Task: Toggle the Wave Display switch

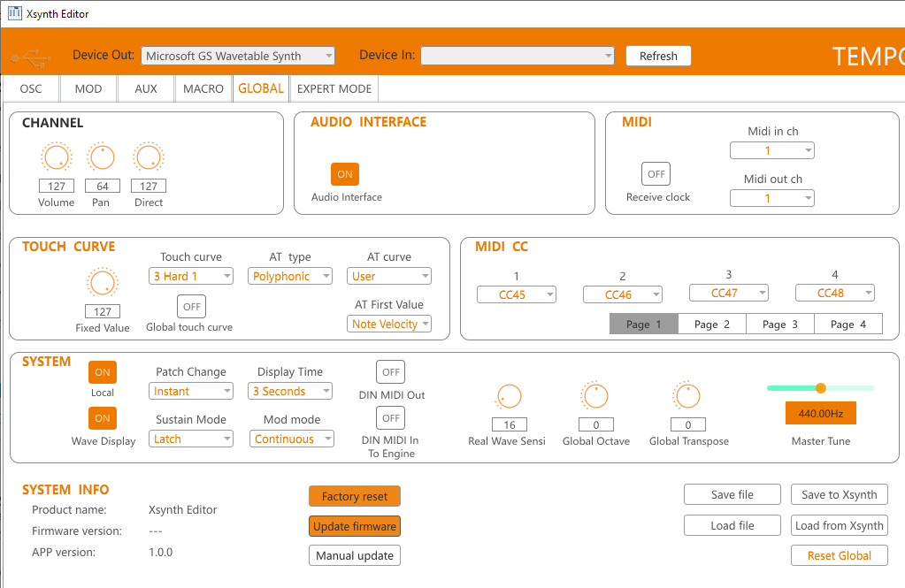Action: pyautogui.click(x=102, y=418)
